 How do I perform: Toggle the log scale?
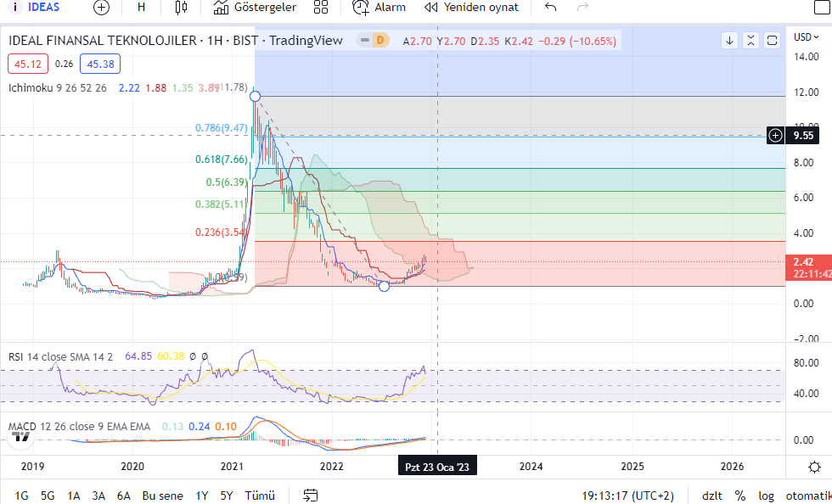click(x=766, y=496)
